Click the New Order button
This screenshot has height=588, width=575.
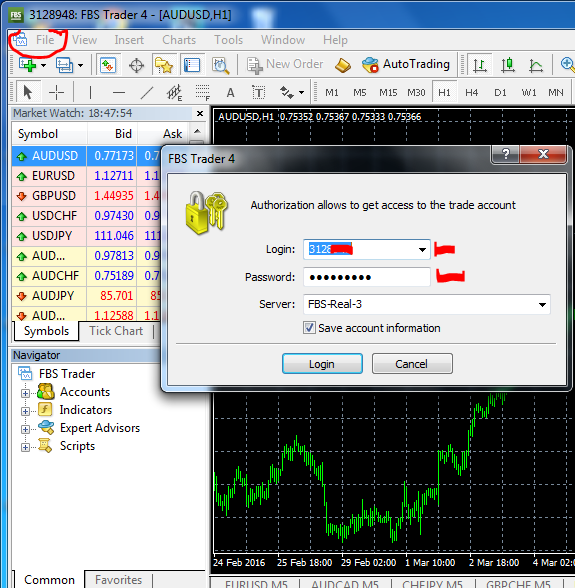(x=285, y=64)
